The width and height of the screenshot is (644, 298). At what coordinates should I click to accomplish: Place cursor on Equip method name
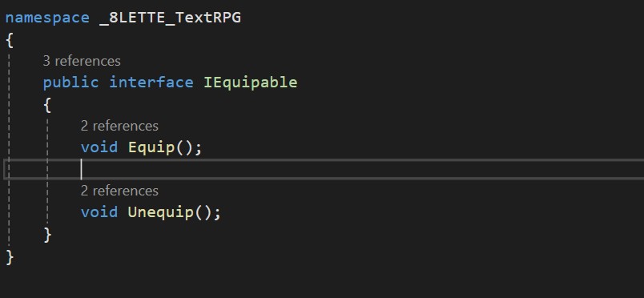coord(151,147)
